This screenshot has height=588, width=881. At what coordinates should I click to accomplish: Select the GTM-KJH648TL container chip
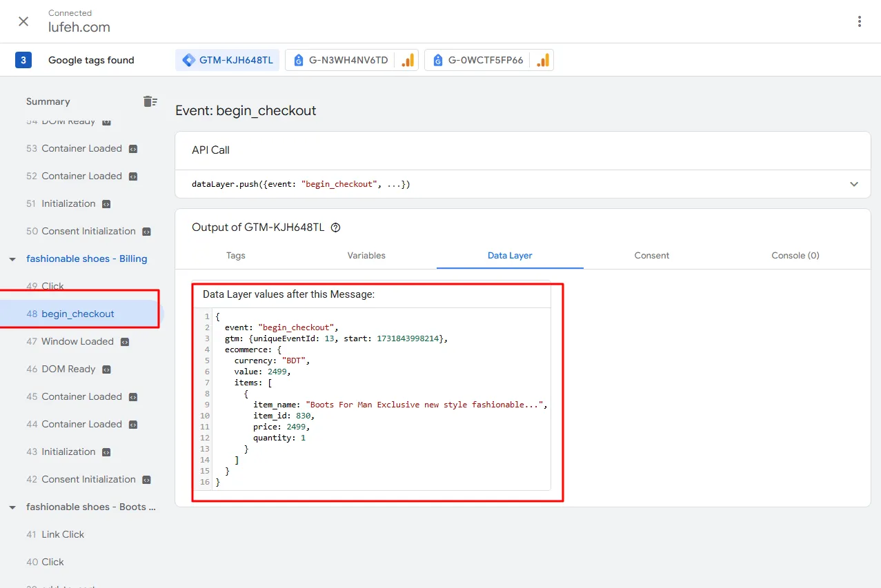(228, 60)
